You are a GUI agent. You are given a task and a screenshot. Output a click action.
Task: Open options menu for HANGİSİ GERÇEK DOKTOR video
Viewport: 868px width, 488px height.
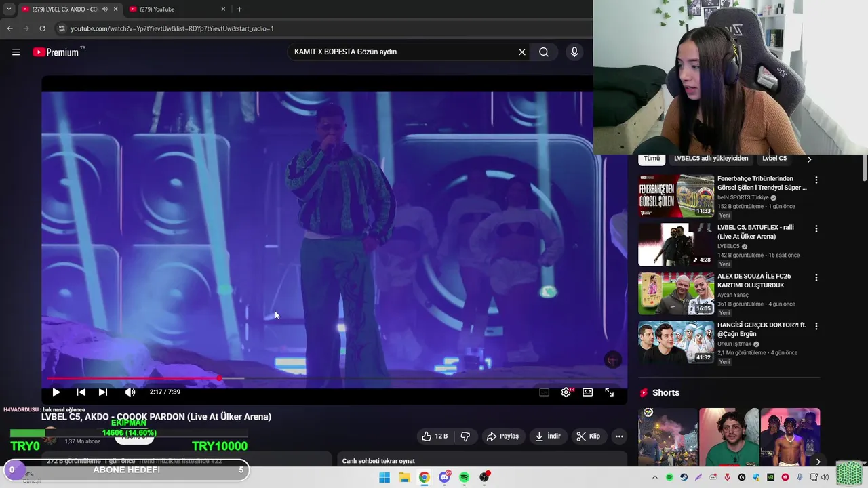816,327
